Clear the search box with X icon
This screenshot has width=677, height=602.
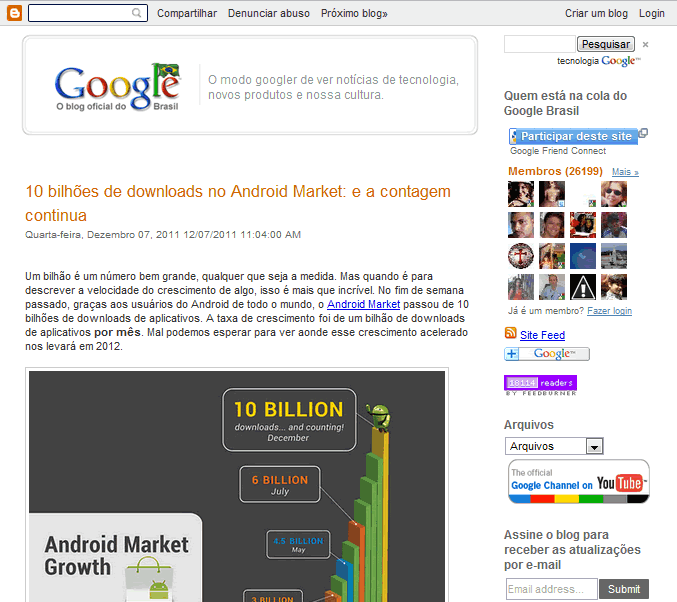645,44
